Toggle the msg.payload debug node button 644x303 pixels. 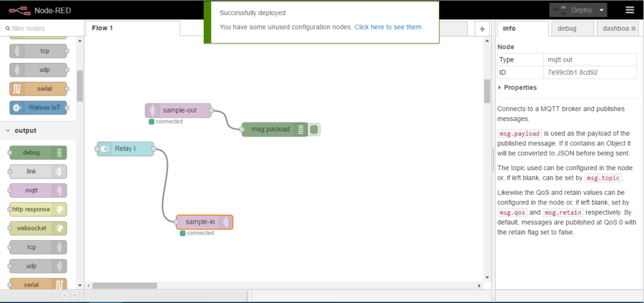[314, 130]
